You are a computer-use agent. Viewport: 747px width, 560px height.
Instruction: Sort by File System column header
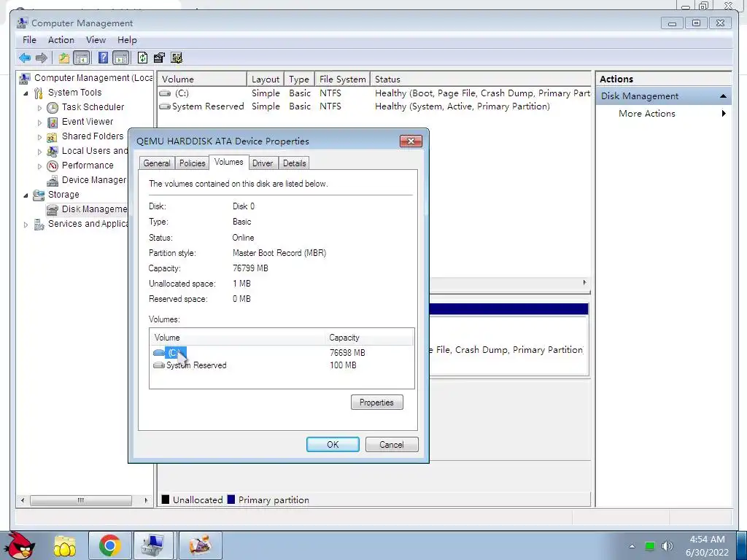click(x=343, y=79)
